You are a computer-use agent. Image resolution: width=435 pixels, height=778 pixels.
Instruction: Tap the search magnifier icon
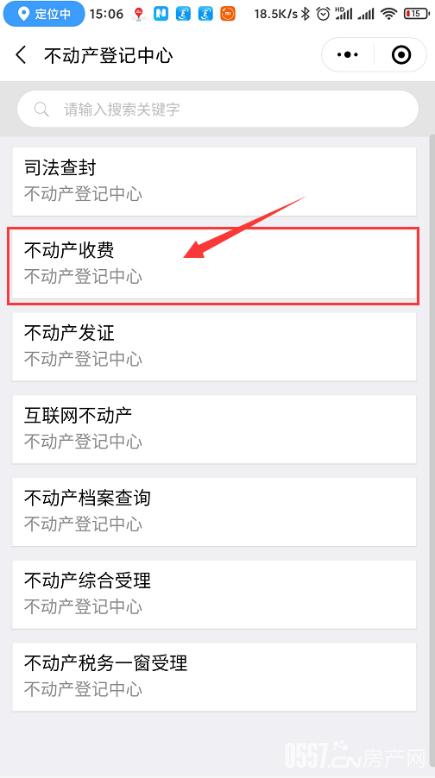[41, 109]
